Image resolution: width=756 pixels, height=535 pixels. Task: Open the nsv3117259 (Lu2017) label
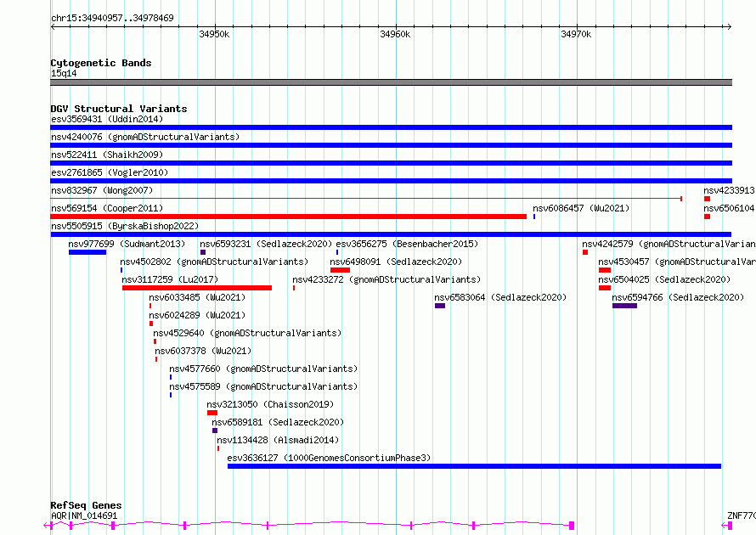[170, 279]
